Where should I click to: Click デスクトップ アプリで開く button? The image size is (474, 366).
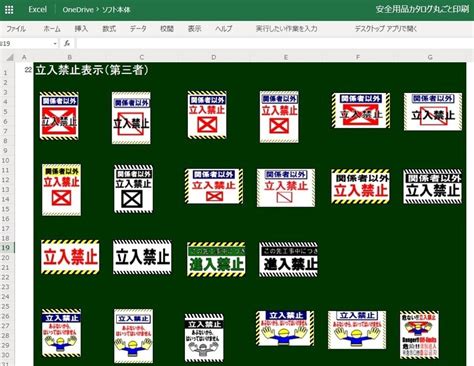386,29
